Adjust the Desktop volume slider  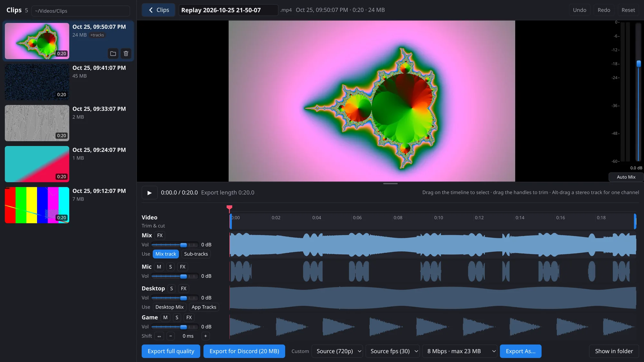(175, 298)
